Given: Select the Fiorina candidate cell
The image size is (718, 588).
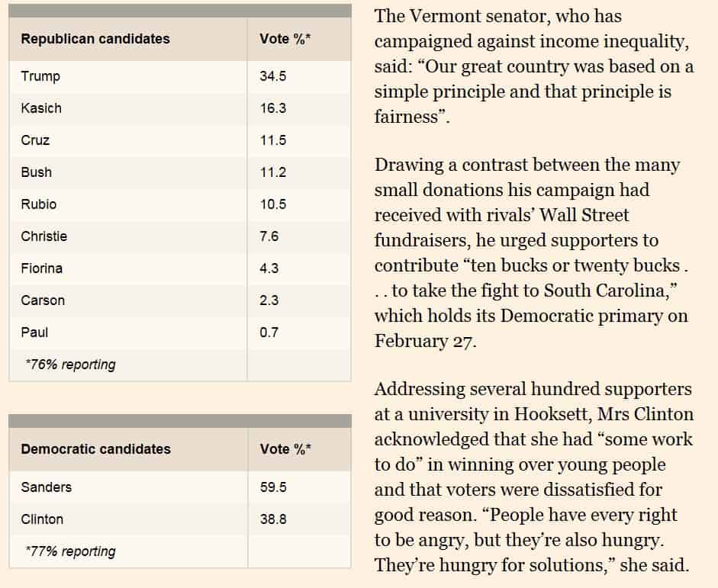Looking at the screenshot, I should [42, 268].
